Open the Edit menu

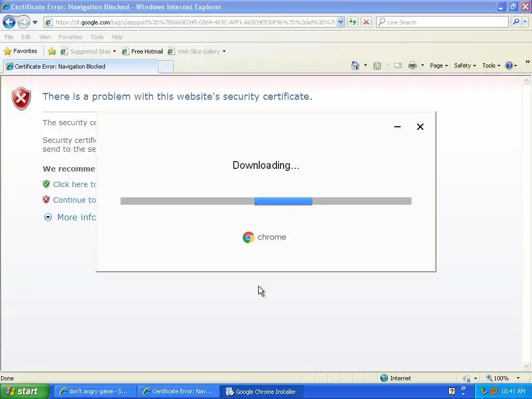(26, 37)
